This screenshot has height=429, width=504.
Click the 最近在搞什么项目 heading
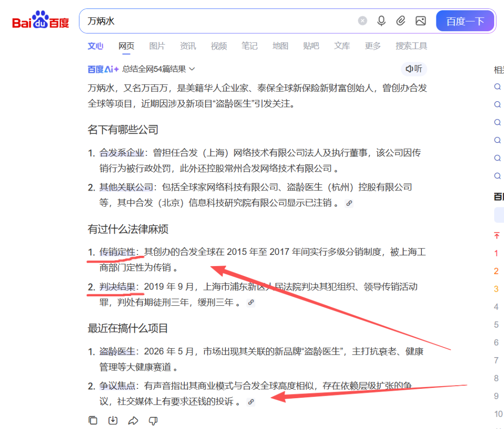[x=128, y=328]
